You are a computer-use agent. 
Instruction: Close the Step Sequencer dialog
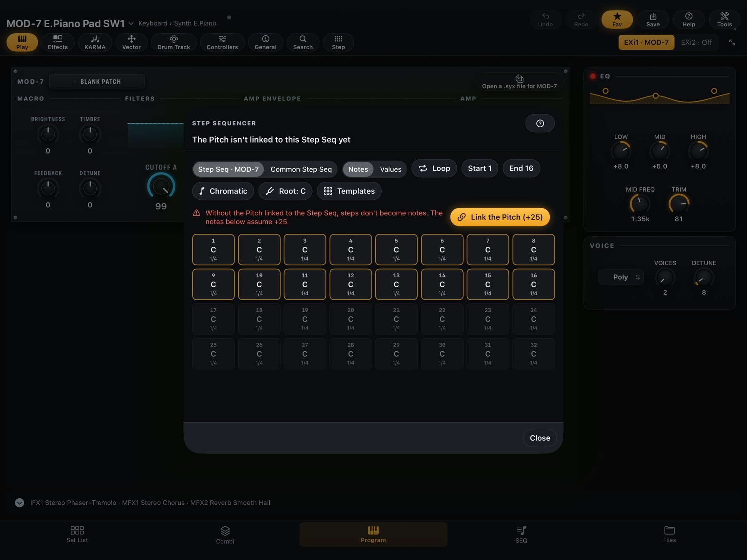pos(540,438)
